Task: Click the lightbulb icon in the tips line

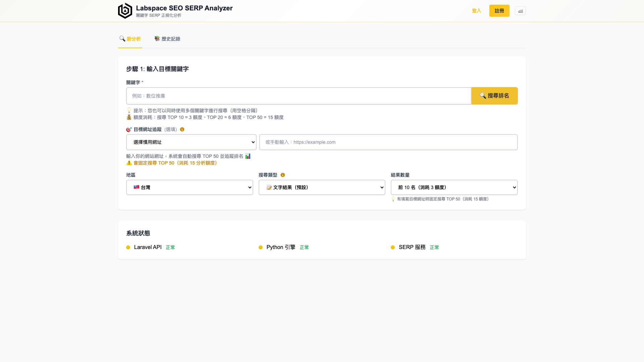Action: coord(129,110)
